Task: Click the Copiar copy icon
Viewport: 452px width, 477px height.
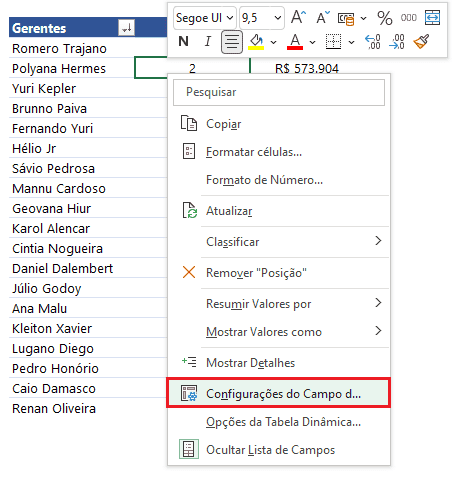Action: coord(189,123)
